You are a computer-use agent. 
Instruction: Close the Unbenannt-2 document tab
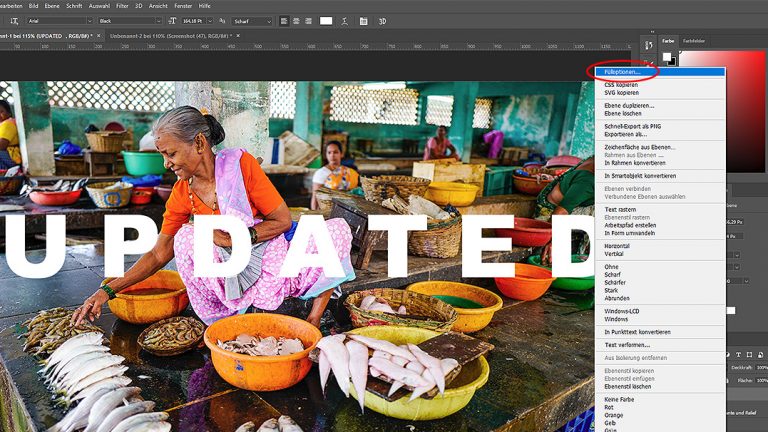[x=238, y=36]
